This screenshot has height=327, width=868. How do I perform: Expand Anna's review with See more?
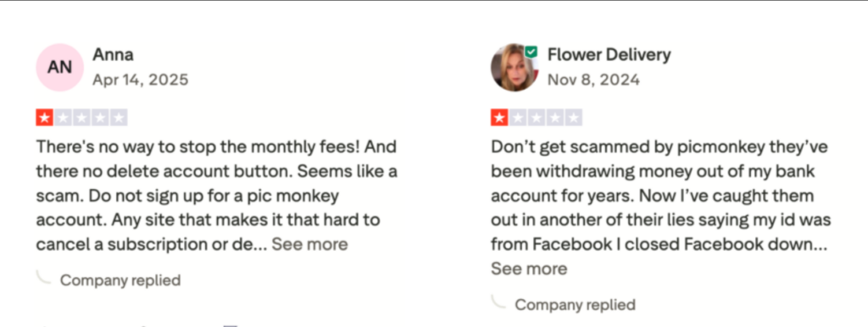pyautogui.click(x=309, y=244)
